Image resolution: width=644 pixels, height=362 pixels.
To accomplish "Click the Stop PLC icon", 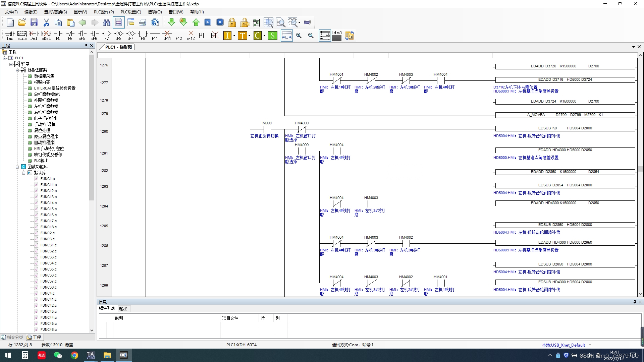I will pos(220,22).
